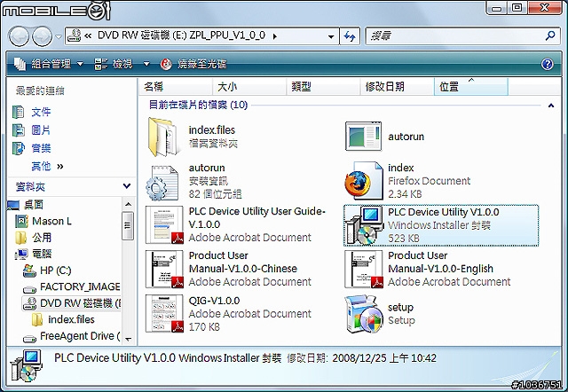Click folder tree scrollbar down arrow
Screen dimensions: 568x392
click(128, 339)
